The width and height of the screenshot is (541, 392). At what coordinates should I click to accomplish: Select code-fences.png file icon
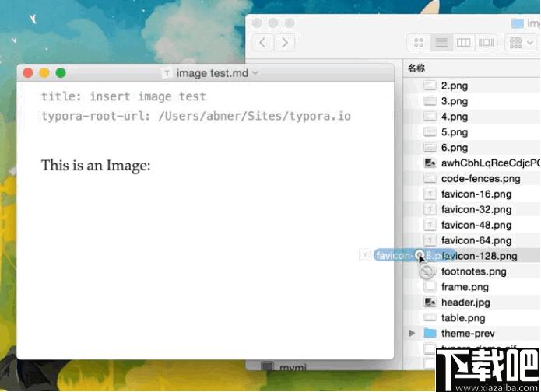pos(430,178)
